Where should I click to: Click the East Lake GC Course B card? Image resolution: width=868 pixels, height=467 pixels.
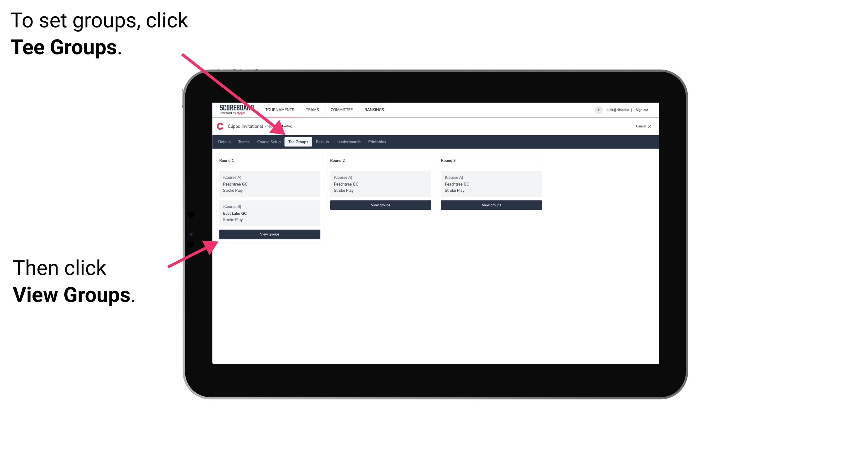click(269, 213)
